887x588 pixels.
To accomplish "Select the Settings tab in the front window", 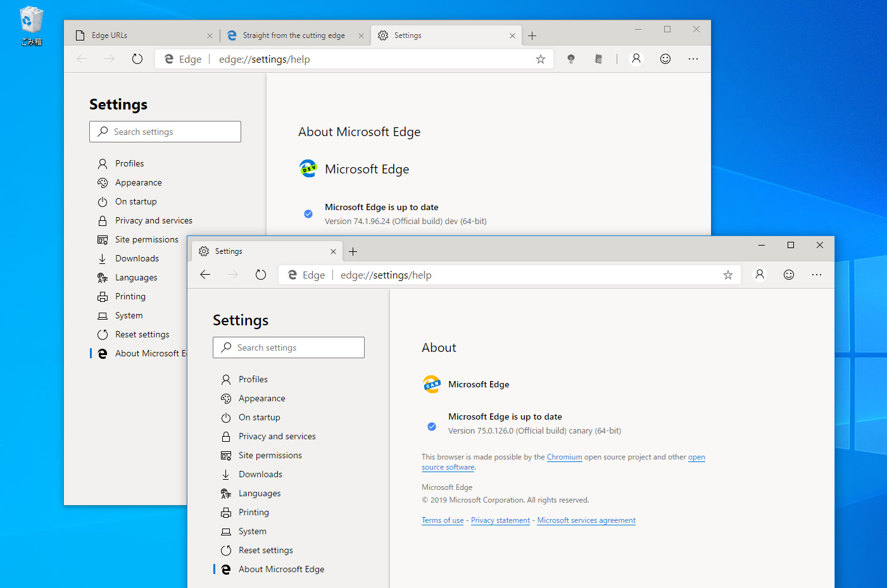I will pyautogui.click(x=267, y=251).
